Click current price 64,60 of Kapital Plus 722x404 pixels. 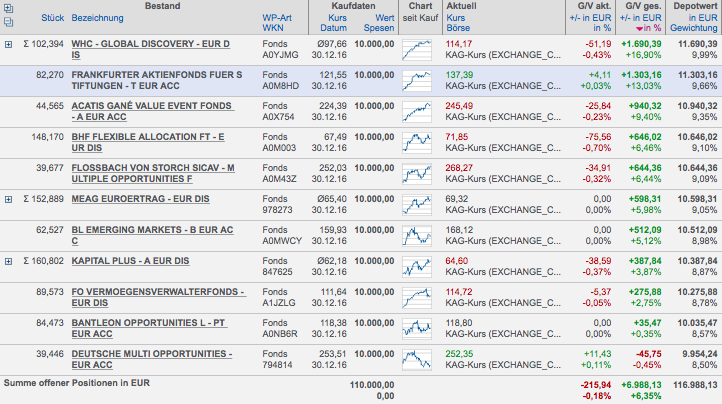tap(456, 261)
